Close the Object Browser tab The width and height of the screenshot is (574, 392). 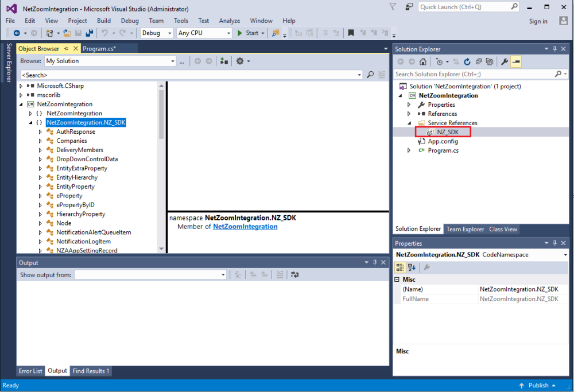tap(75, 49)
